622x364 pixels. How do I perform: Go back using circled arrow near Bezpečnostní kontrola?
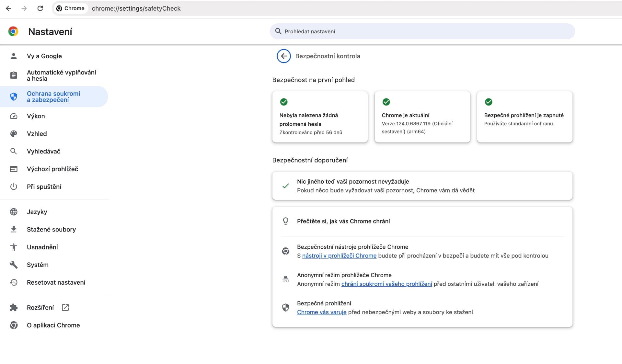point(283,56)
